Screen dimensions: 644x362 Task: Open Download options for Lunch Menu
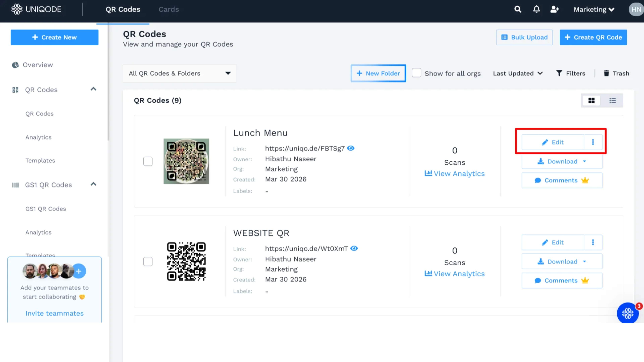(562, 161)
